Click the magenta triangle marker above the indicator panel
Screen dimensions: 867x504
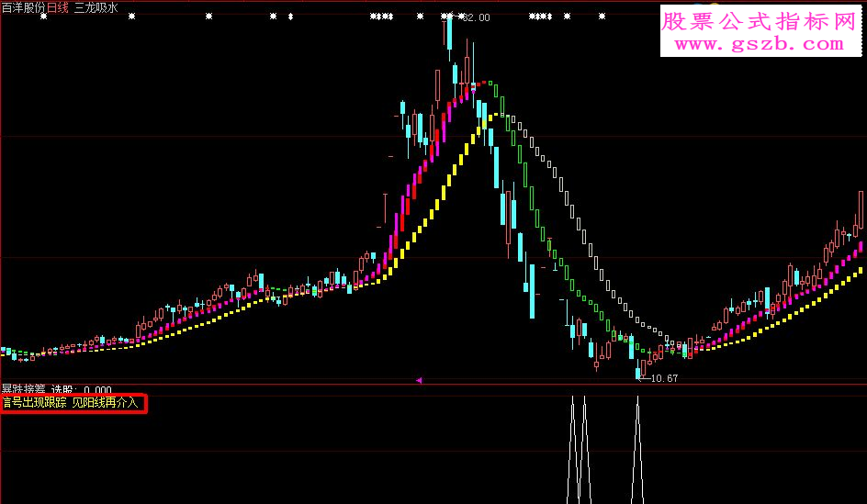[x=419, y=380]
